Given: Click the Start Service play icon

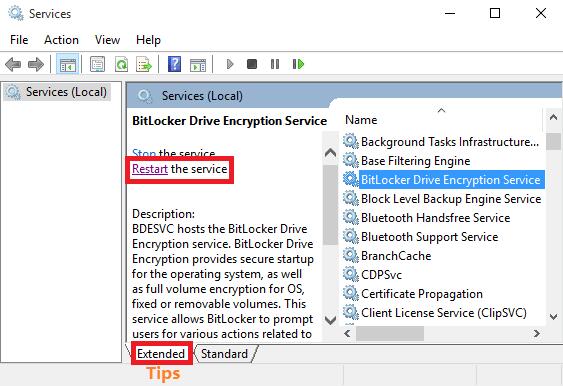Looking at the screenshot, I should tap(230, 64).
